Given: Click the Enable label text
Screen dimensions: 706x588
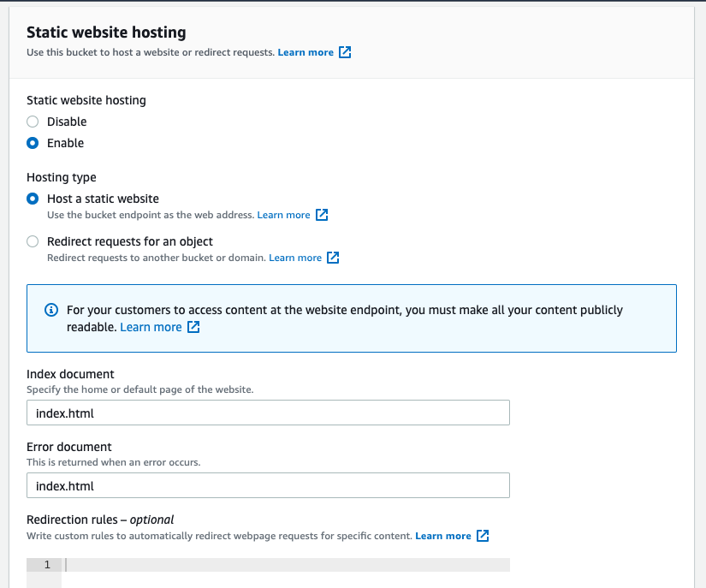Looking at the screenshot, I should tap(65, 143).
